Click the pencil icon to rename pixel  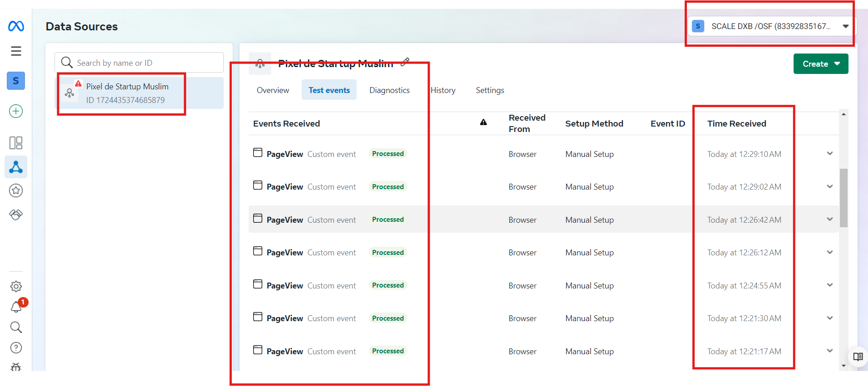point(405,62)
